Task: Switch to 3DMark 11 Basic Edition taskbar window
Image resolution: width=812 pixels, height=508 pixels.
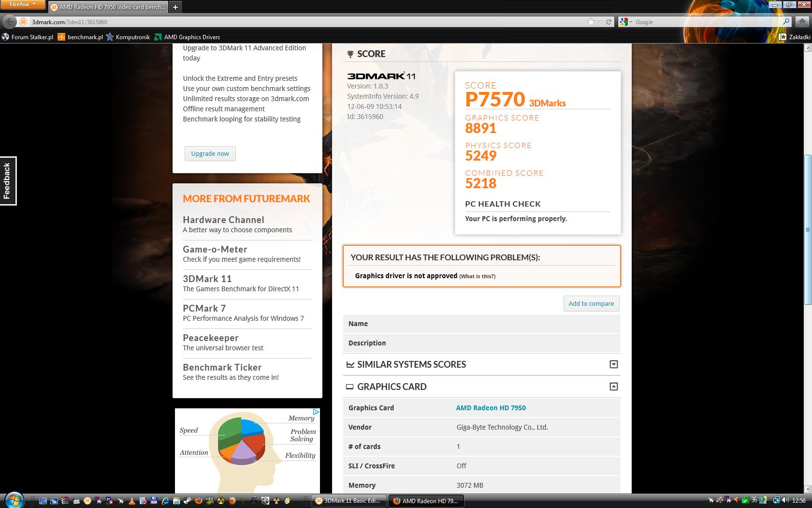Action: [349, 501]
